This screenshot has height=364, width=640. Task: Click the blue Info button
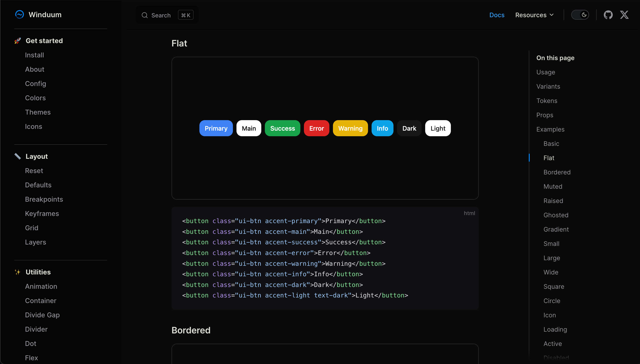coord(383,128)
